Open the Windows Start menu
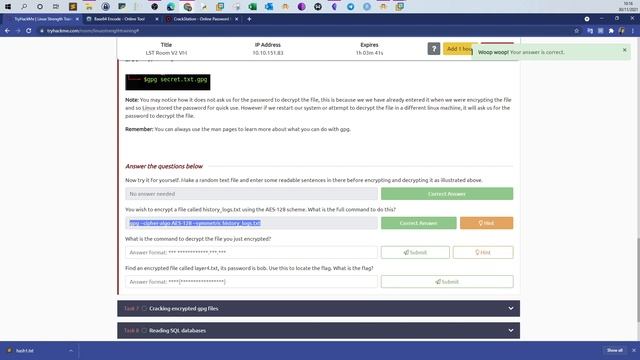This screenshot has height=360, width=640. click(x=8, y=7)
